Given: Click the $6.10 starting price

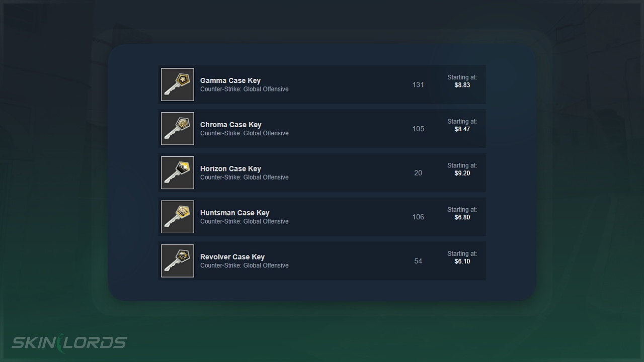Looking at the screenshot, I should pos(462,261).
